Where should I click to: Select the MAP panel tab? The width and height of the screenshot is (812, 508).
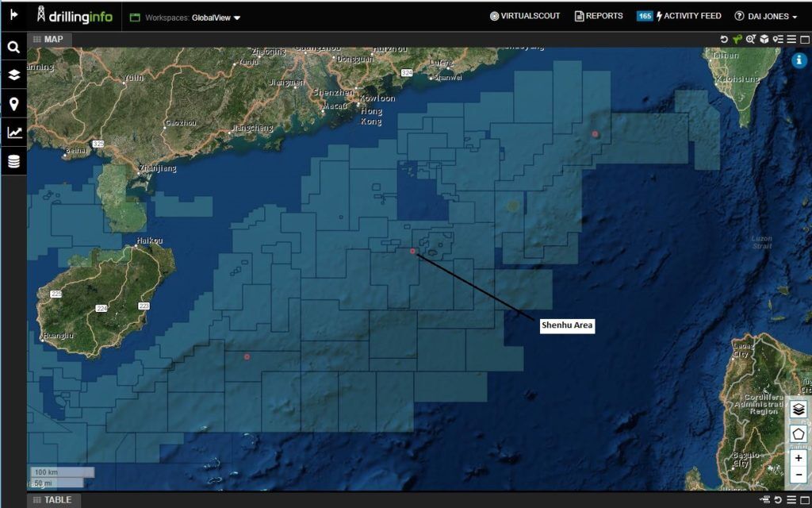48,40
